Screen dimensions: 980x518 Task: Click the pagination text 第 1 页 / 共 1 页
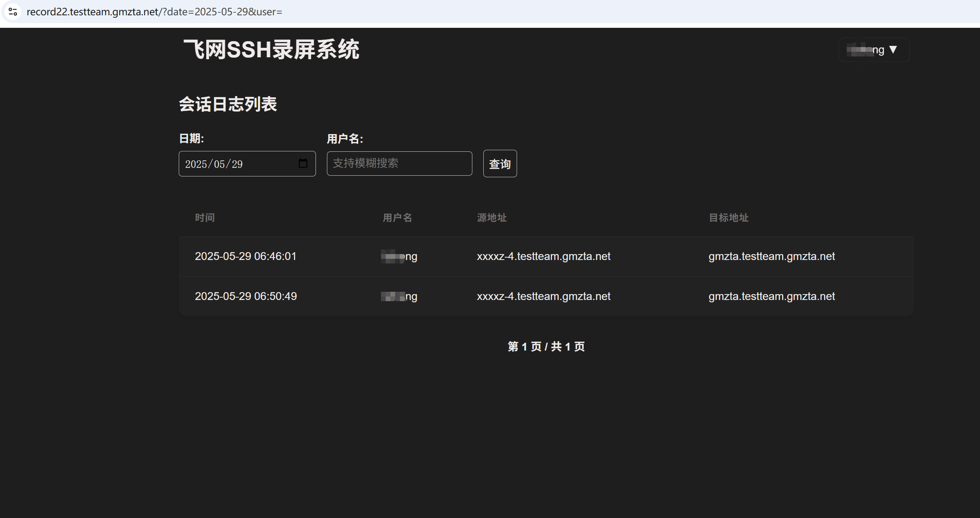pyautogui.click(x=546, y=347)
